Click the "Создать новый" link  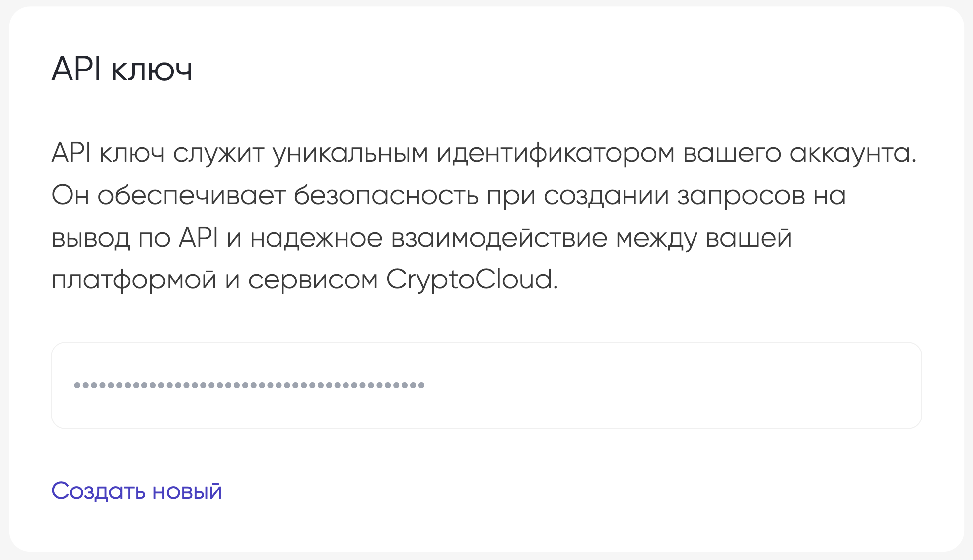click(x=137, y=491)
